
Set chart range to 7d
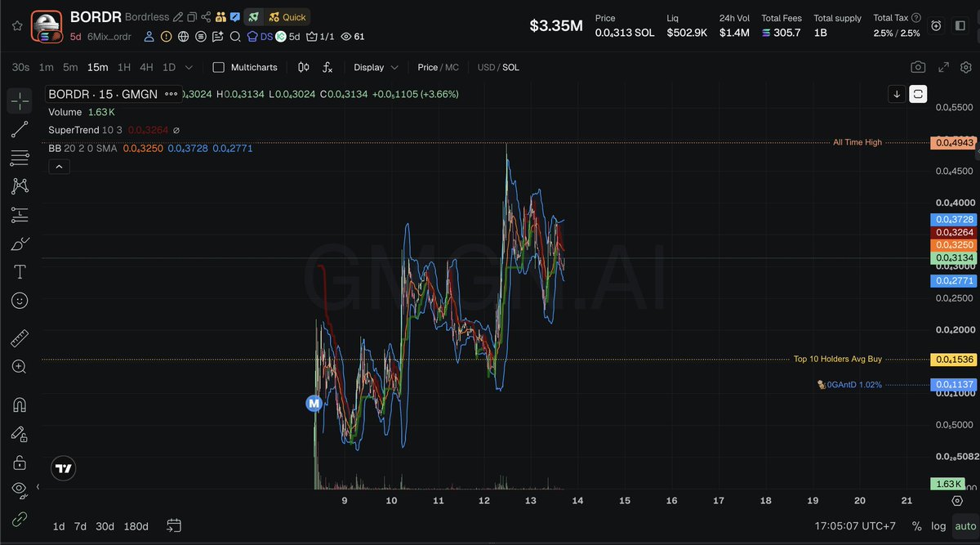tap(80, 526)
